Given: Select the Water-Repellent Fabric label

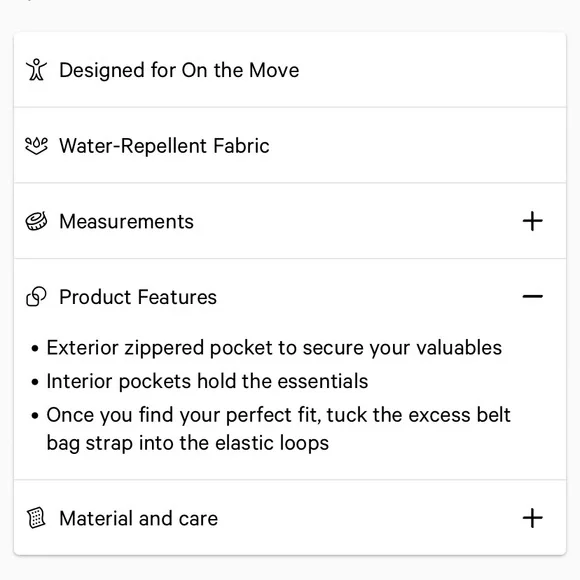Looking at the screenshot, I should tap(164, 146).
